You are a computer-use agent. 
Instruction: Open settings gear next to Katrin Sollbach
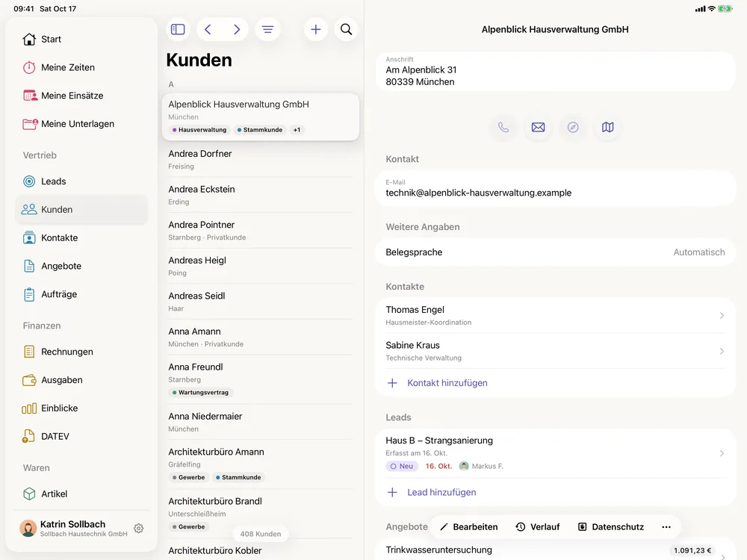(x=139, y=528)
